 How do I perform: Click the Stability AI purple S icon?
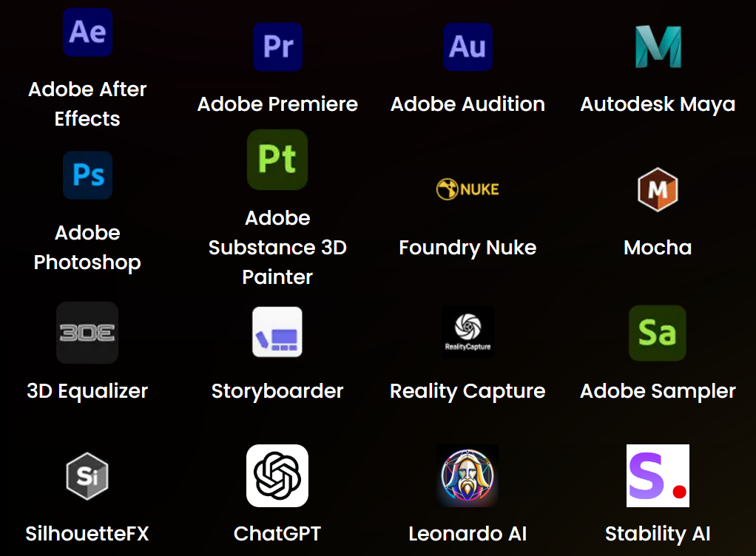tap(658, 475)
